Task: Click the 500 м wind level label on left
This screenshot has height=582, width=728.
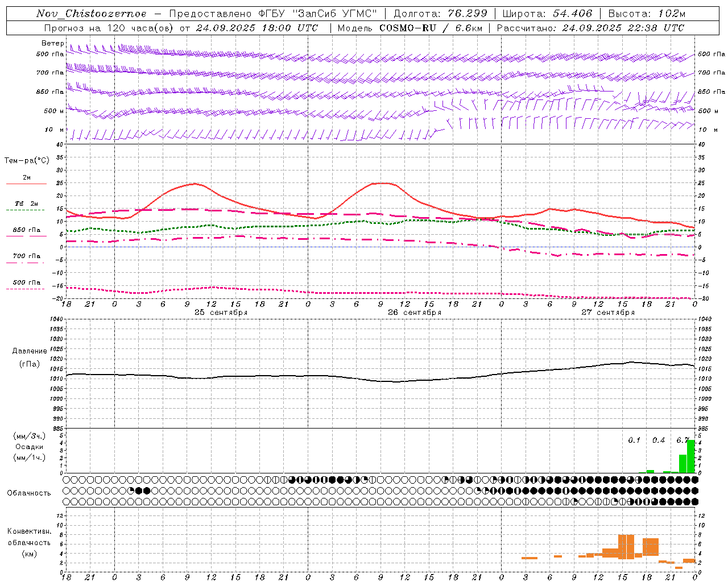Action: pos(54,111)
